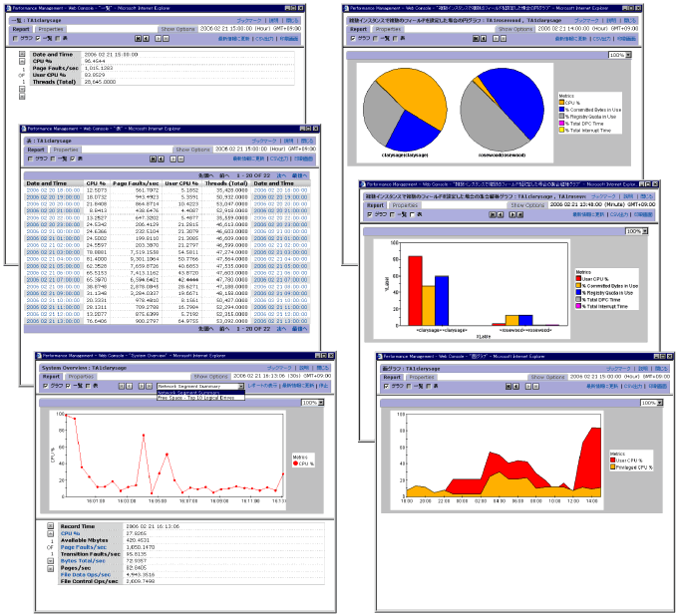Open the 2006 02 20 18:00:00 date link

coord(53,190)
